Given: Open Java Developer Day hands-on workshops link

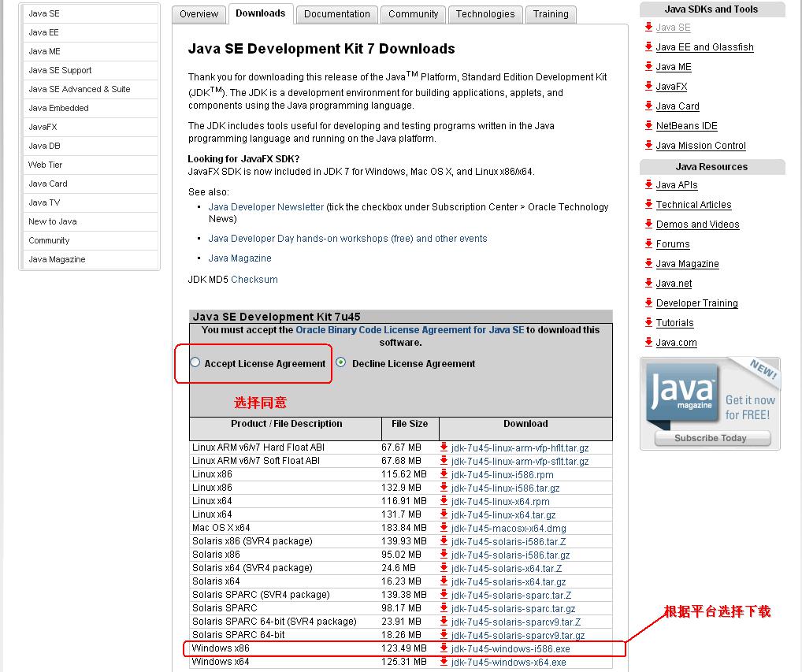Looking at the screenshot, I should tap(347, 239).
